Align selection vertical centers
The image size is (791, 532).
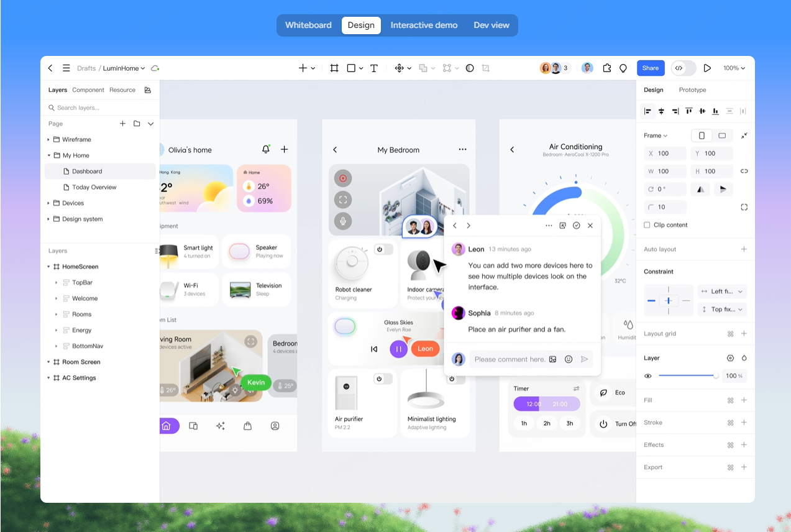pos(702,111)
